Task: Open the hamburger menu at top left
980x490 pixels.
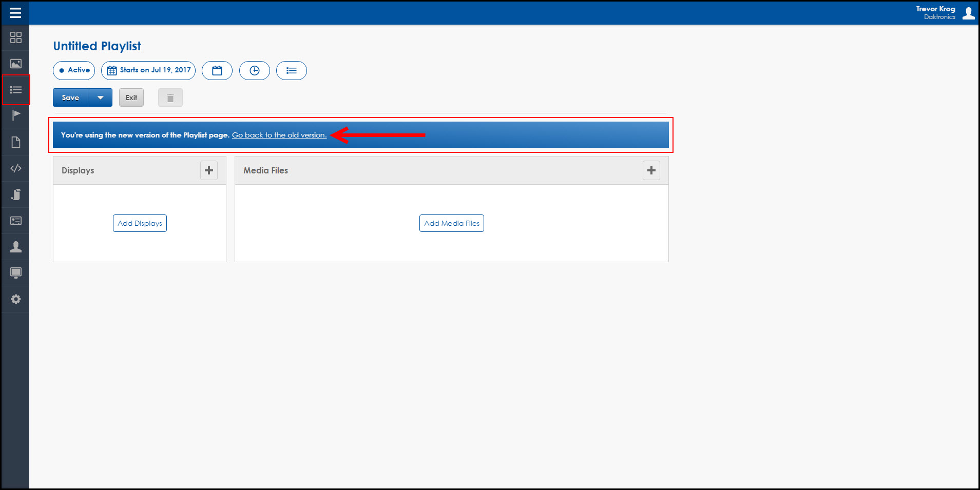Action: pyautogui.click(x=15, y=13)
